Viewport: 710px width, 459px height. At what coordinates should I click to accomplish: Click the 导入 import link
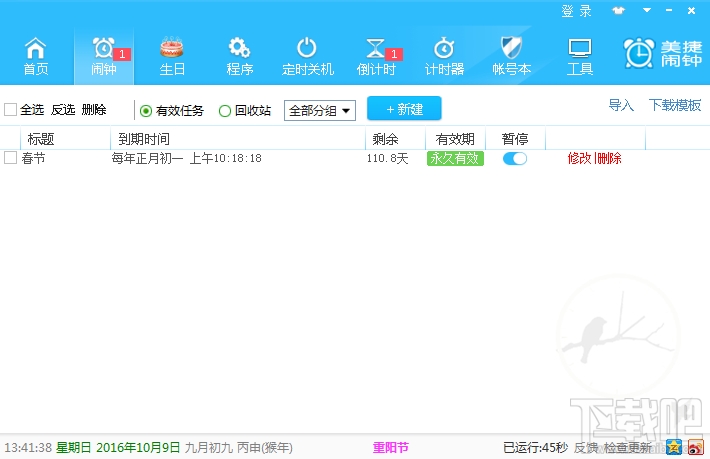tap(621, 105)
